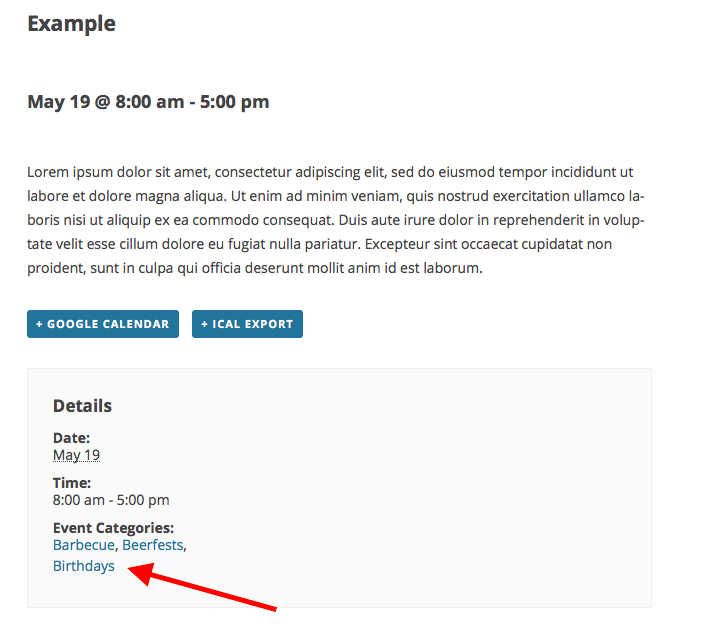Click the iCal Export button
The width and height of the screenshot is (713, 629).
coord(247,324)
